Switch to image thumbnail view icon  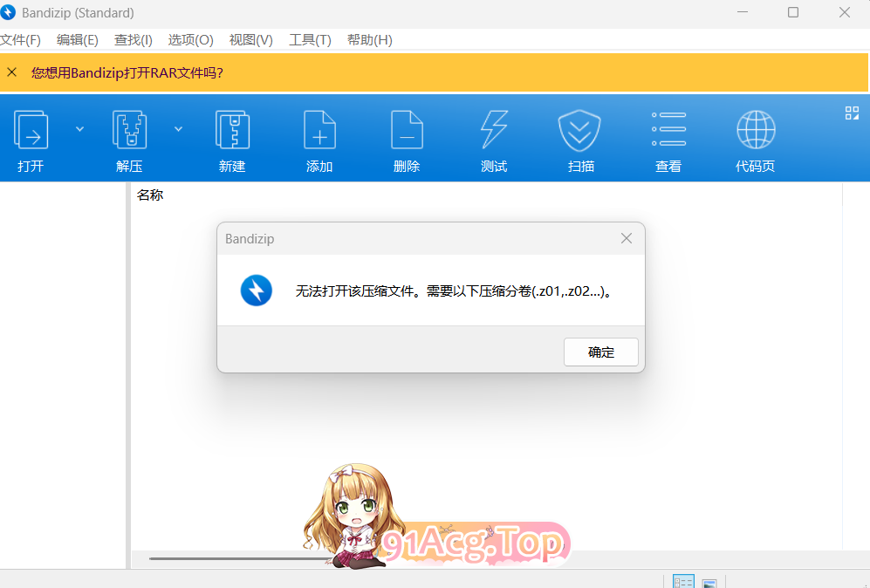709,583
